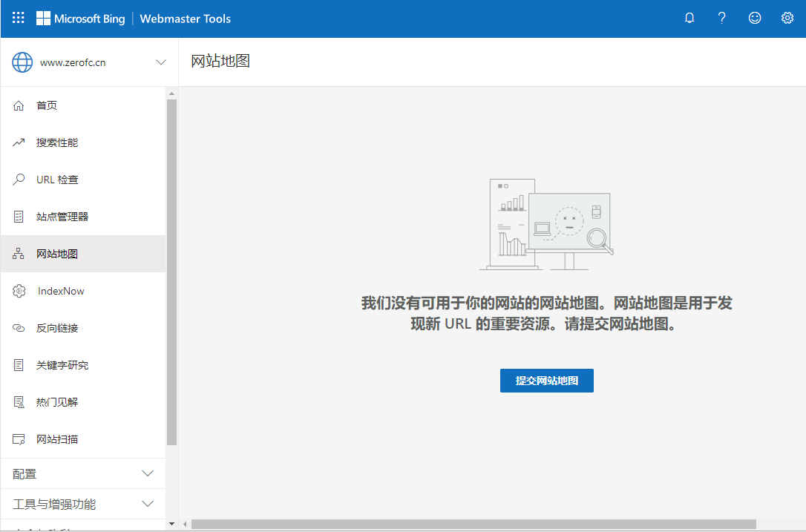
Task: Click the Webmaster Tools title link
Action: [x=185, y=19]
